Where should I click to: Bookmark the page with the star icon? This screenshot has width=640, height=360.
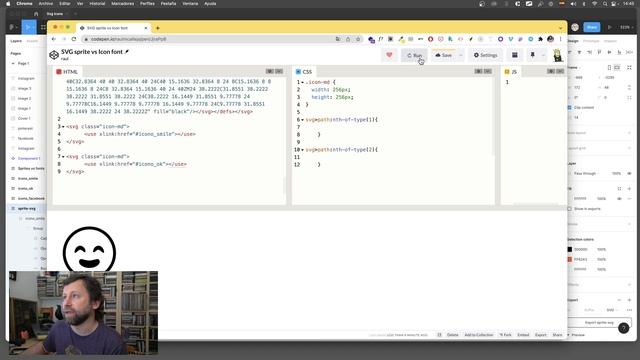click(x=358, y=39)
